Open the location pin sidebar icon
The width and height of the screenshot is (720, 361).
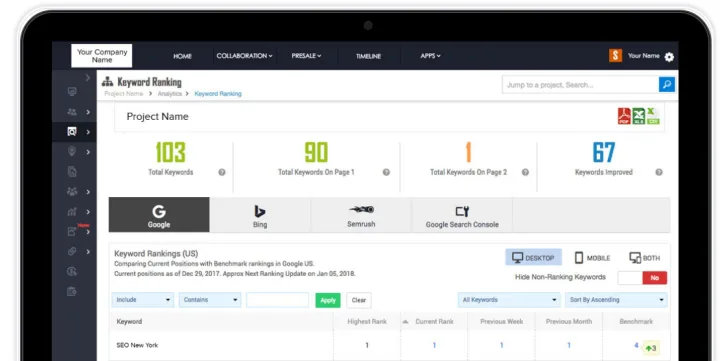[72, 152]
